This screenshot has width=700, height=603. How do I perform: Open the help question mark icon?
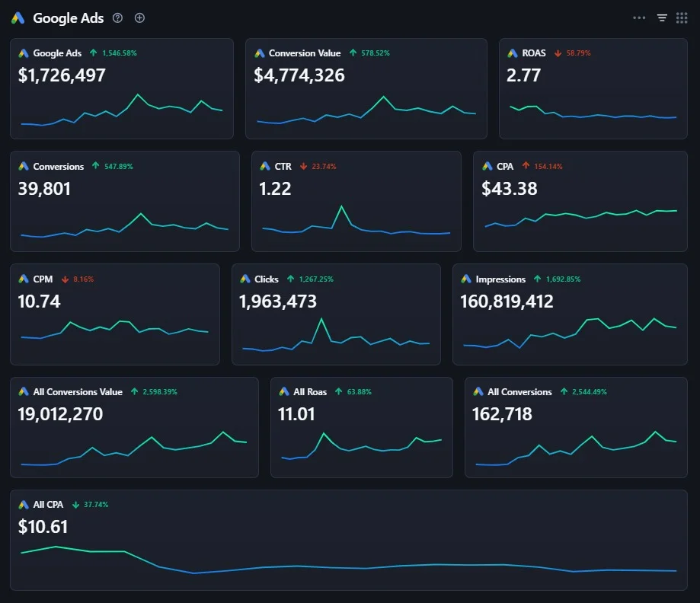pos(117,18)
